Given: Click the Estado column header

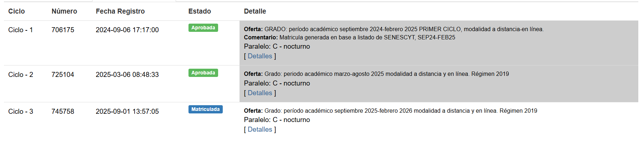Looking at the screenshot, I should point(200,11).
